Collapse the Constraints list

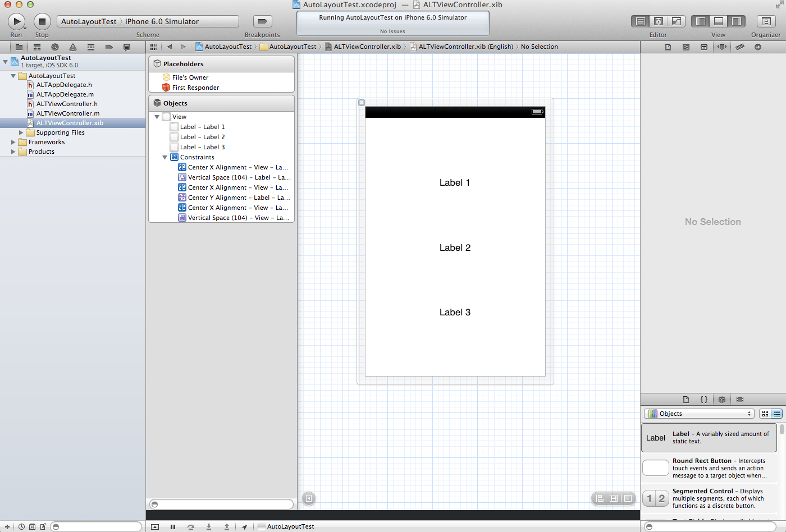(x=164, y=157)
